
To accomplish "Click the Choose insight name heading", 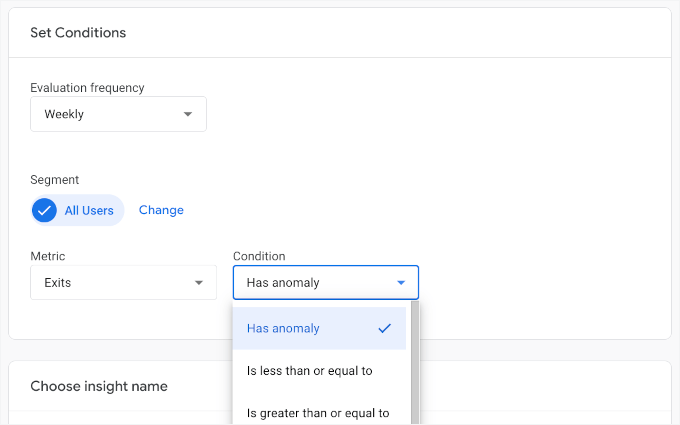I will pyautogui.click(x=99, y=386).
